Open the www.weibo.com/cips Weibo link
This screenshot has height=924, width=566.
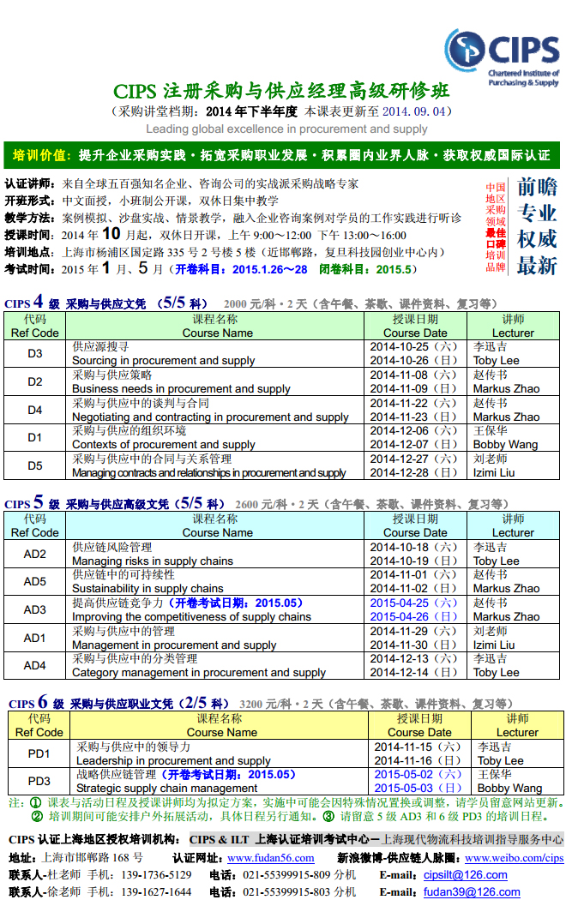pyautogui.click(x=515, y=858)
